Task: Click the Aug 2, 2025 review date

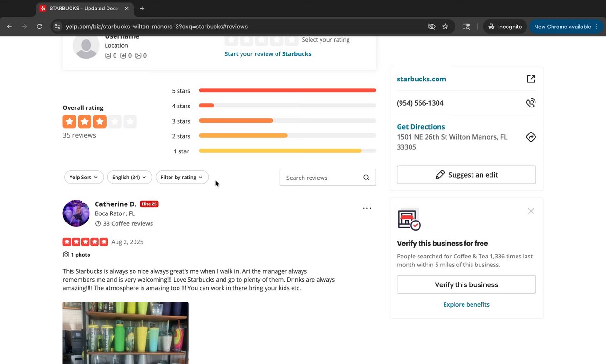Action: tap(127, 242)
